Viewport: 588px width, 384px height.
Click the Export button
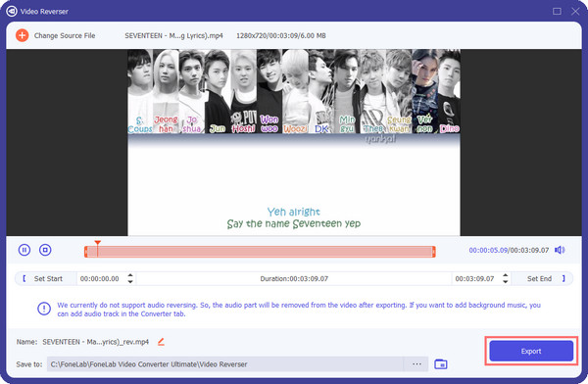(531, 351)
